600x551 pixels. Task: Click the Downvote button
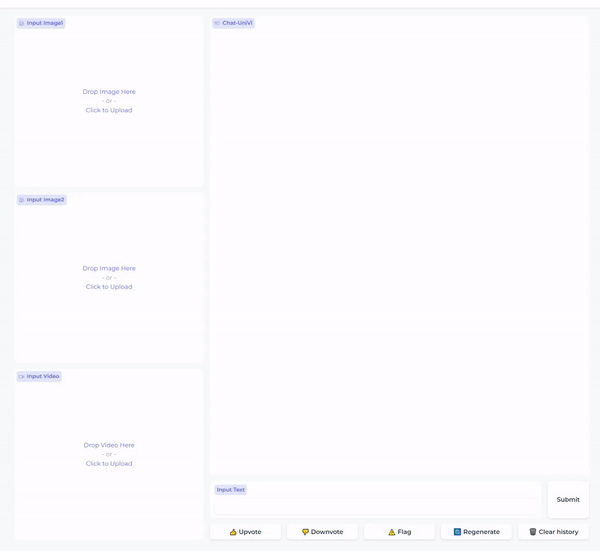point(322,532)
